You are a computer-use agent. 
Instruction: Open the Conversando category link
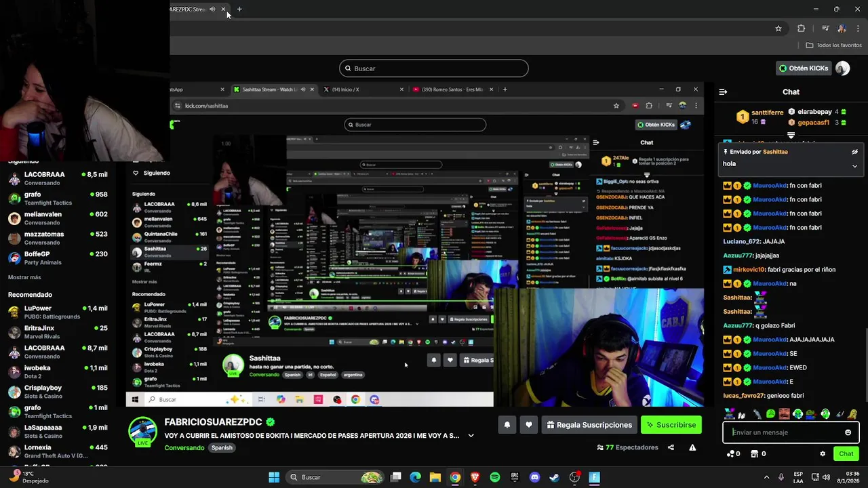[x=184, y=448]
